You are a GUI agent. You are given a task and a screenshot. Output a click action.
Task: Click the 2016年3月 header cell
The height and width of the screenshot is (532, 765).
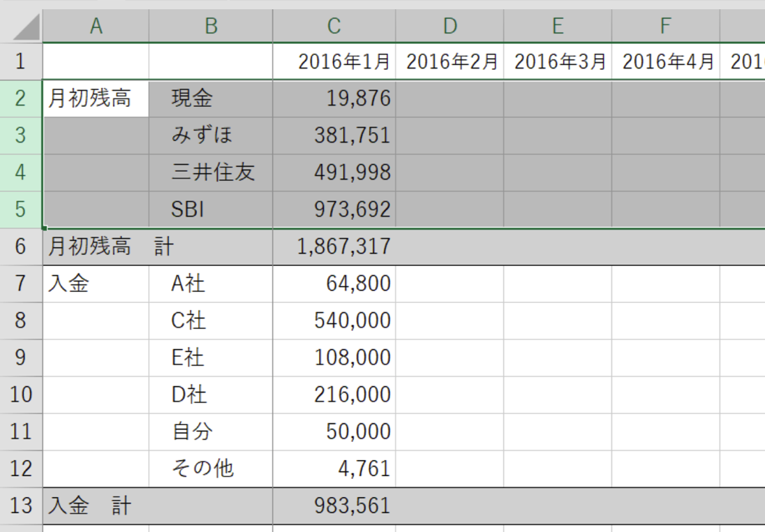point(558,61)
